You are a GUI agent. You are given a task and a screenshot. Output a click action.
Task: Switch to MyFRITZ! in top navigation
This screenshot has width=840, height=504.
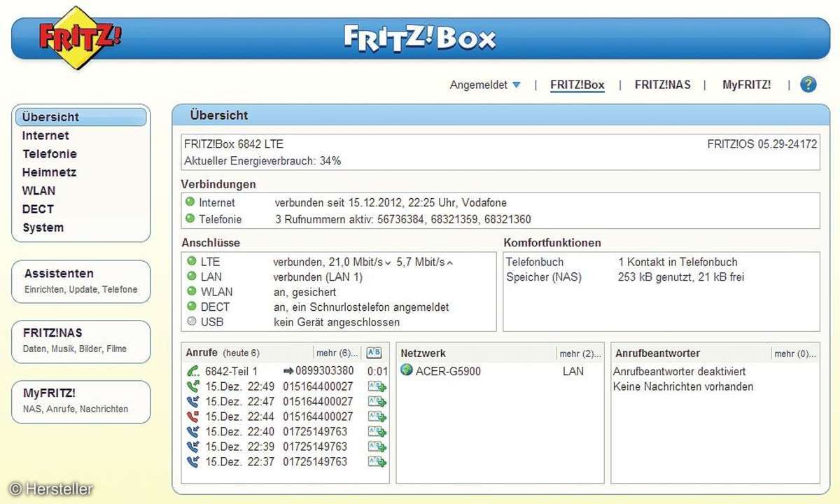pos(747,85)
